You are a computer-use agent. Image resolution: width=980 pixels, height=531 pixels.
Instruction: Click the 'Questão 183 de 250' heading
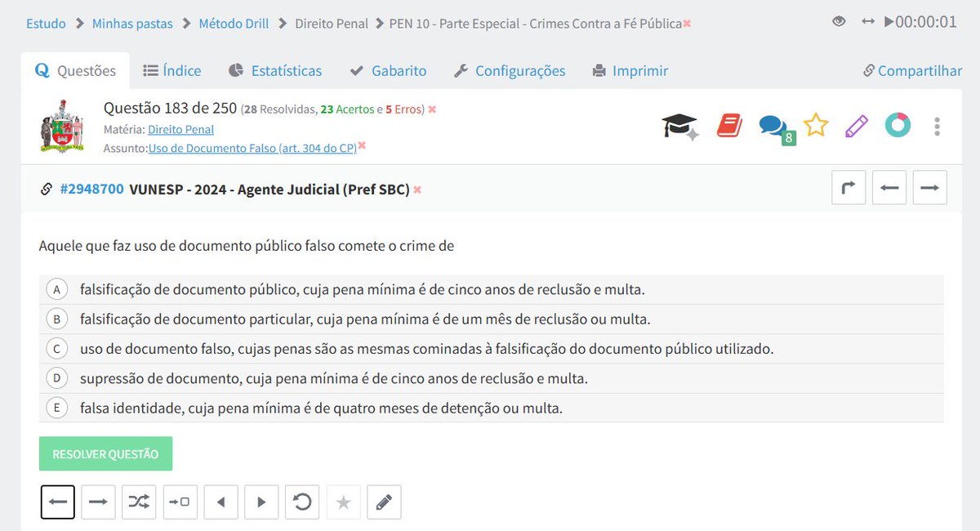pyautogui.click(x=171, y=108)
